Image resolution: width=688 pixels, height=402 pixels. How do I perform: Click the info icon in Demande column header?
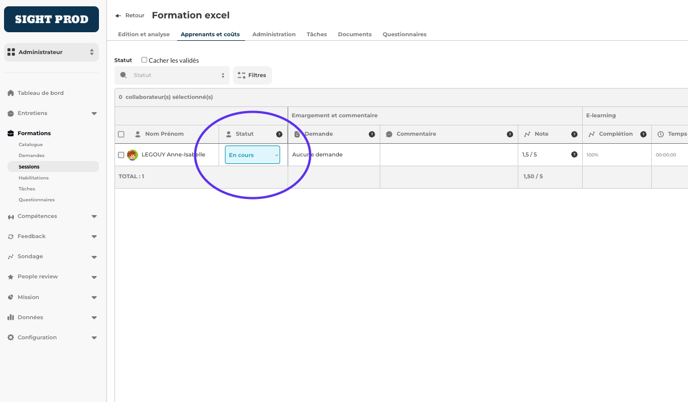[372, 134]
